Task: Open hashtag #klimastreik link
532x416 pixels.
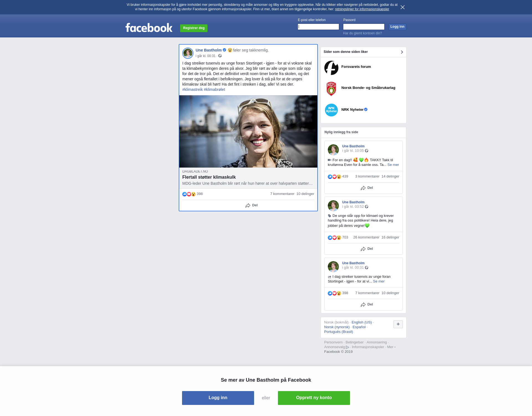Action: pos(192,89)
